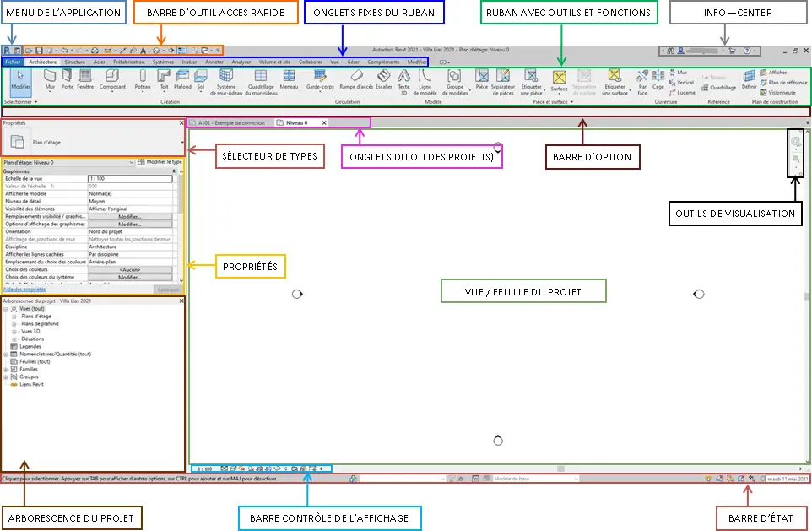Go to the Annoter ribbon tab

[214, 62]
